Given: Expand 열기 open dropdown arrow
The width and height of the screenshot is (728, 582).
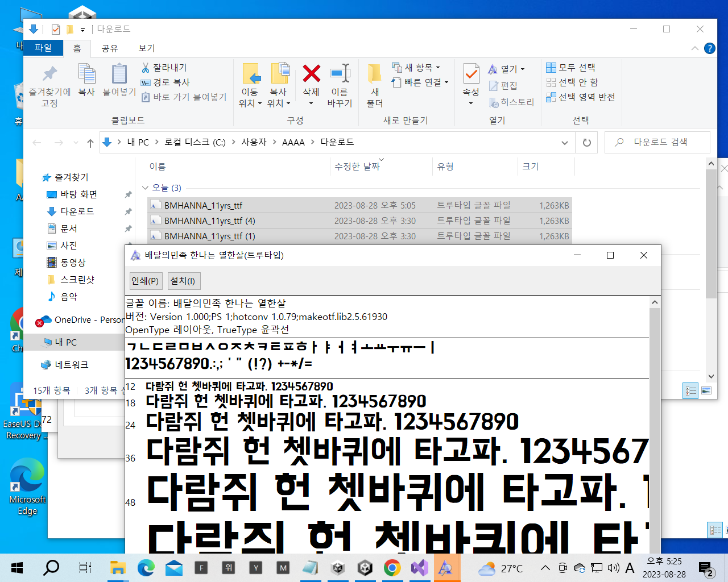Looking at the screenshot, I should coord(523,69).
